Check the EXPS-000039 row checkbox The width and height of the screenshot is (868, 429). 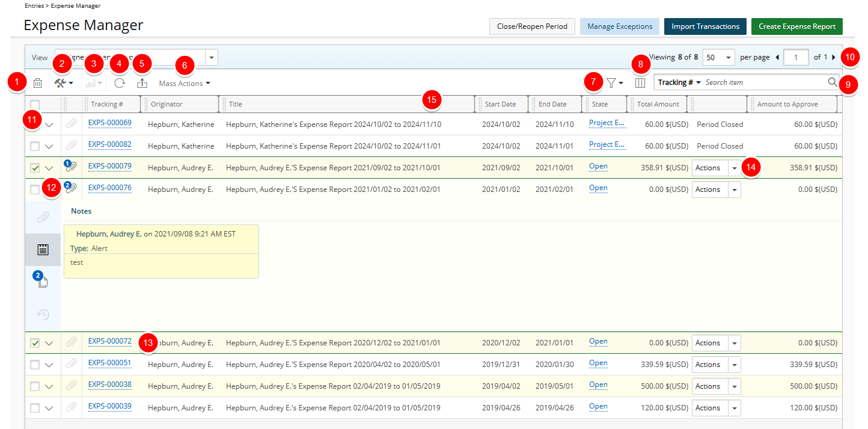point(35,408)
